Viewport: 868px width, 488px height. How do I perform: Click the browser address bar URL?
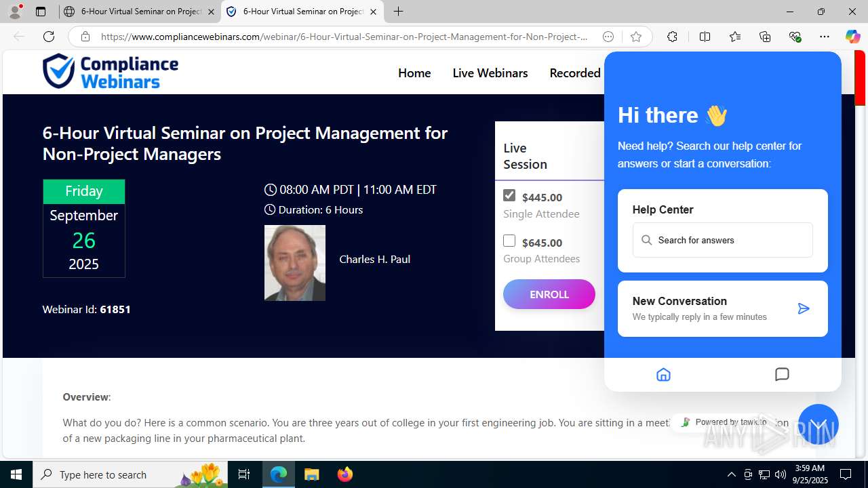point(344,37)
